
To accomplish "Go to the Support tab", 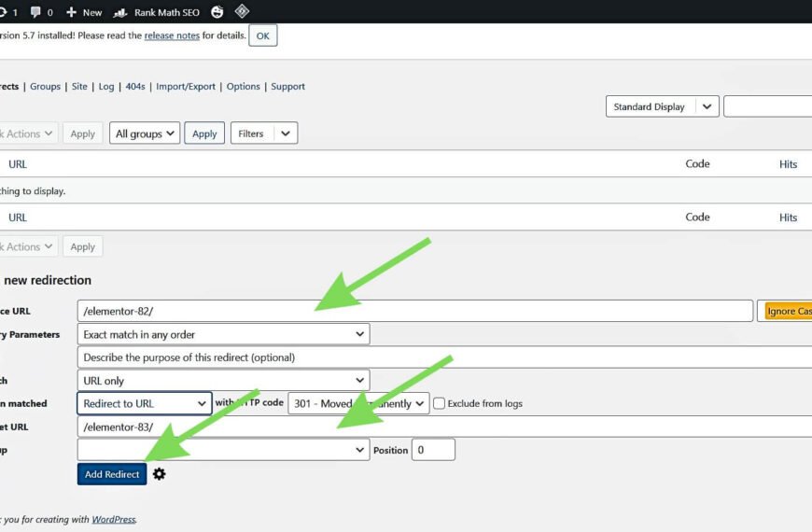I will click(287, 87).
